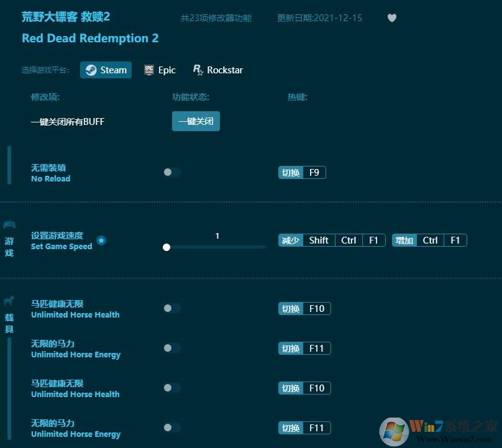Enable the last Unlimited Horse Energy toggle
This screenshot has height=448, width=502.
click(172, 427)
